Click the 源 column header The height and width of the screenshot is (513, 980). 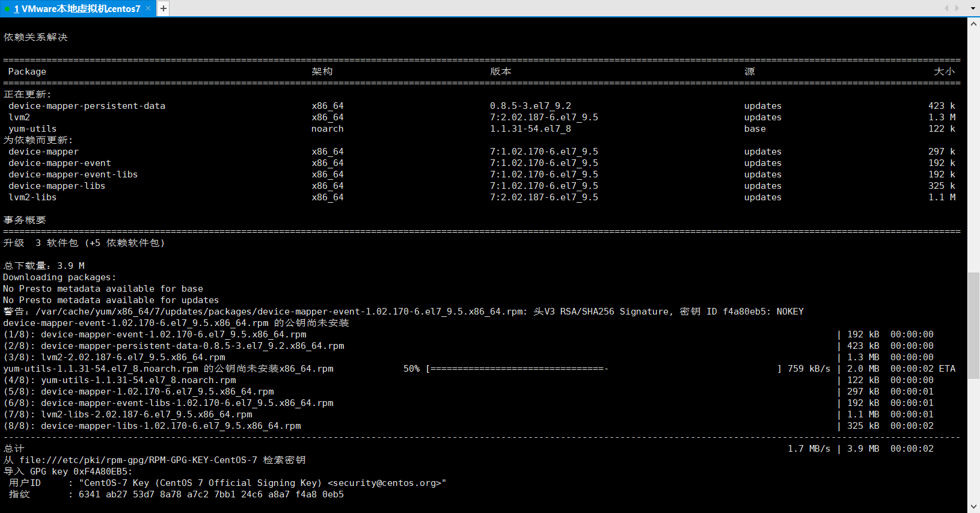(x=750, y=72)
